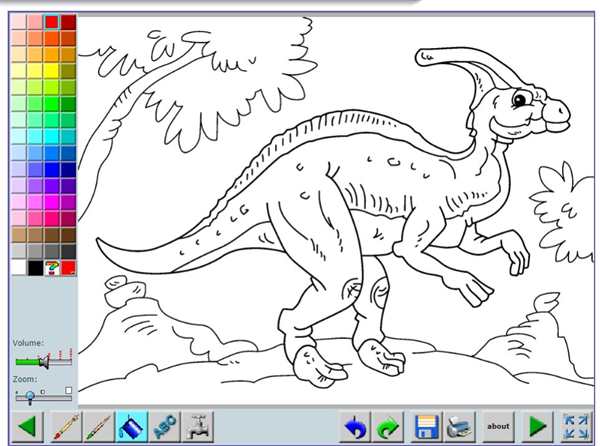This screenshot has height=446, width=600.
Task: Click the current-color red box beside the question mark
Action: 69,268
